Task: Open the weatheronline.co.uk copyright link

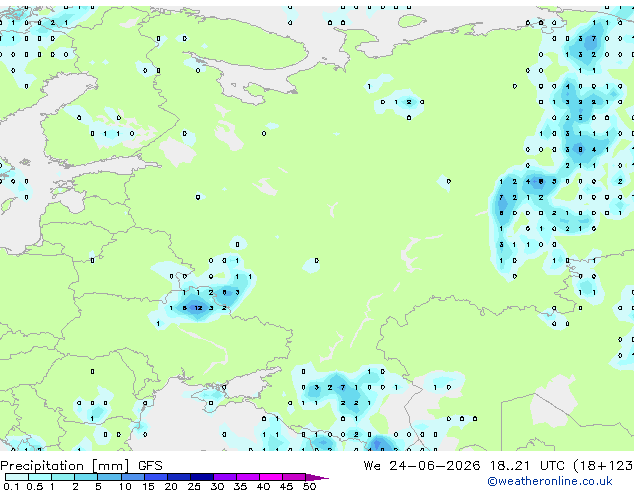Action: [550, 481]
